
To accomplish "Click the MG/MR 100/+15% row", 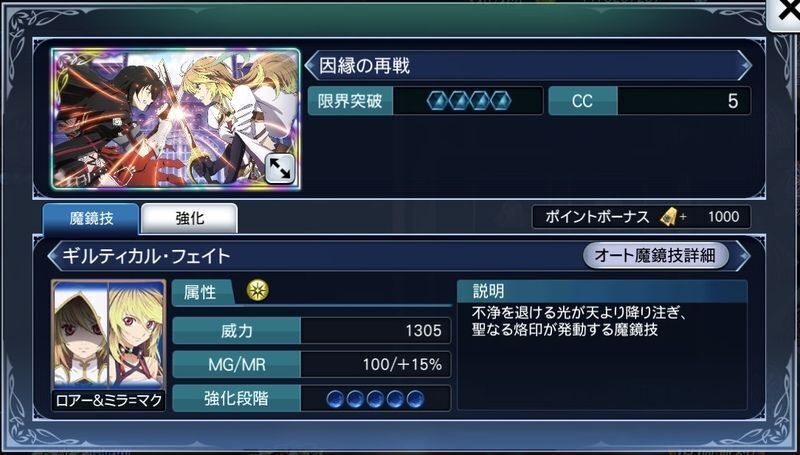I will [312, 365].
